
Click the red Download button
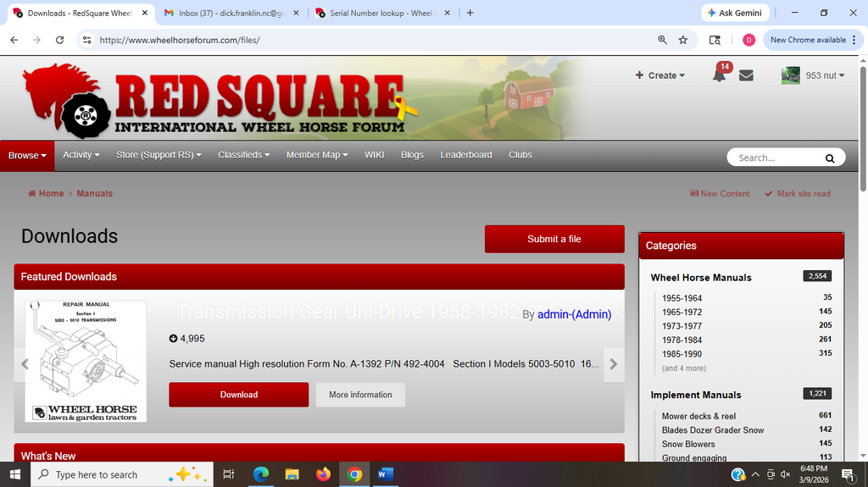click(238, 395)
